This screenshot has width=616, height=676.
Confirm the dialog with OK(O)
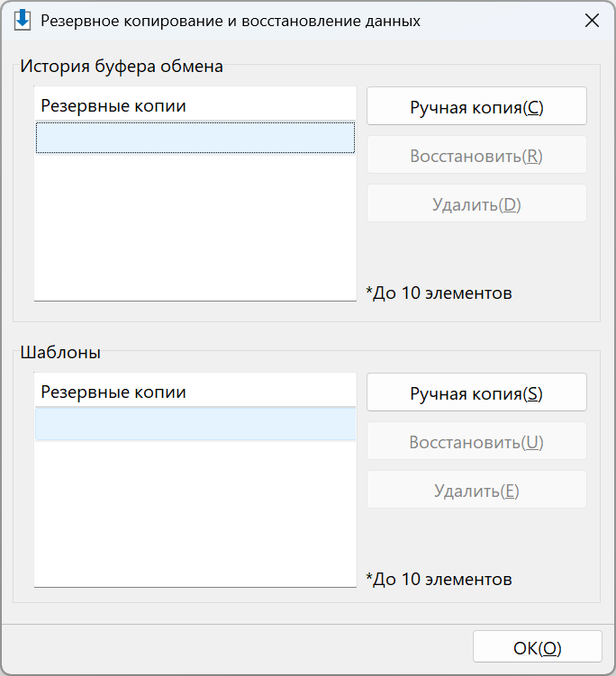pos(537,647)
